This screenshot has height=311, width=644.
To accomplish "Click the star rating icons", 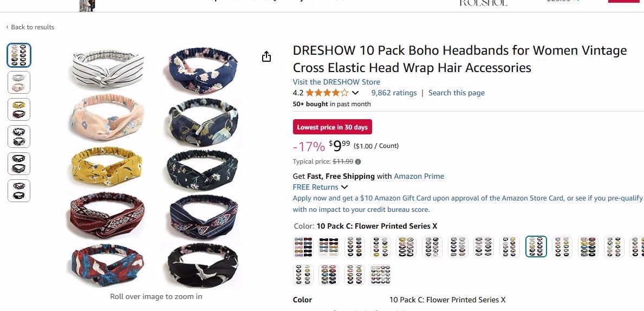I will click(x=327, y=93).
